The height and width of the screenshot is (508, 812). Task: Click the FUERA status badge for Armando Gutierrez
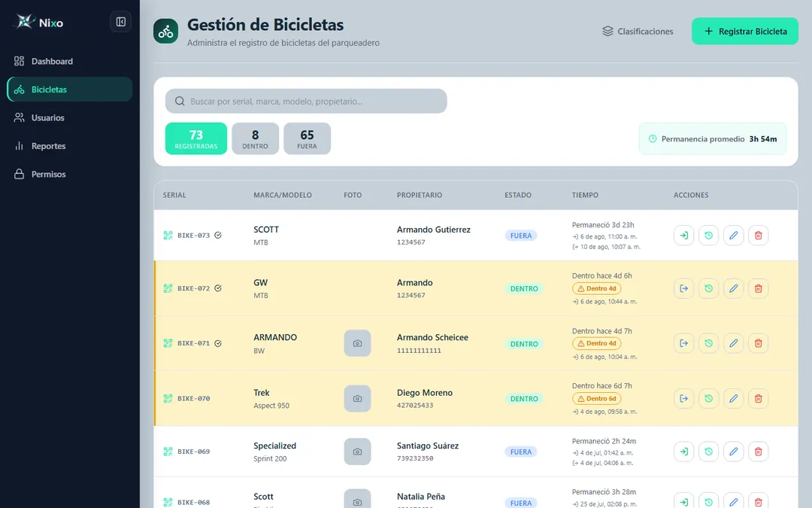(521, 236)
